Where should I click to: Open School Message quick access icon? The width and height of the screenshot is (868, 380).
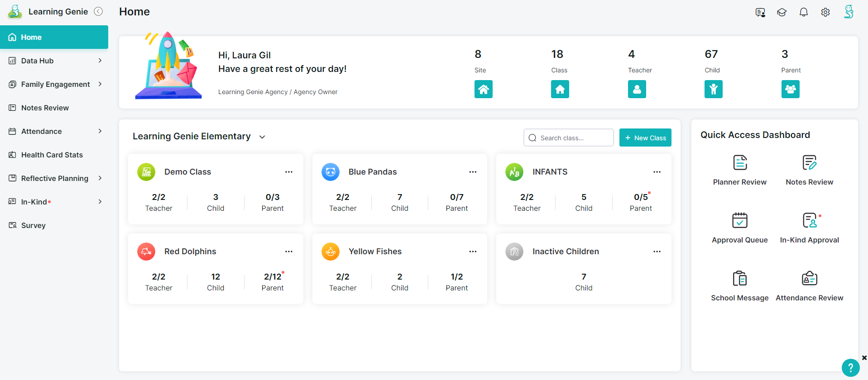(740, 278)
